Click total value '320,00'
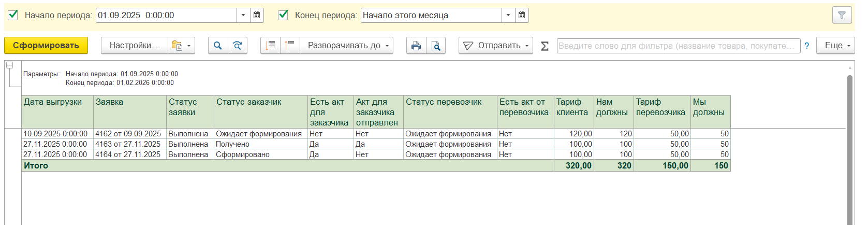Screen dimensions: 868x225 [x=574, y=166]
